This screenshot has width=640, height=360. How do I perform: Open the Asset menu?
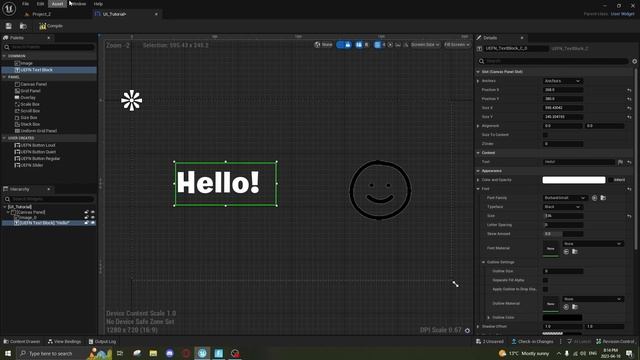click(58, 4)
